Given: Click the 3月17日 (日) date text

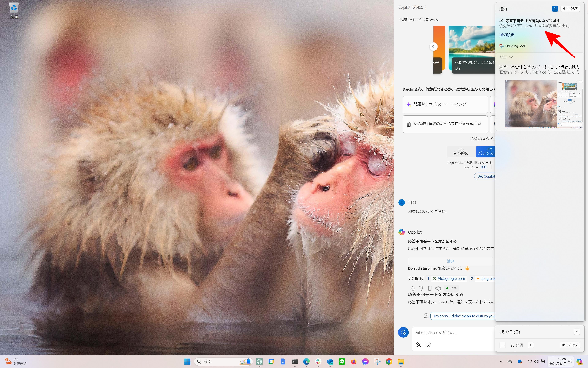Looking at the screenshot, I should coord(509,332).
